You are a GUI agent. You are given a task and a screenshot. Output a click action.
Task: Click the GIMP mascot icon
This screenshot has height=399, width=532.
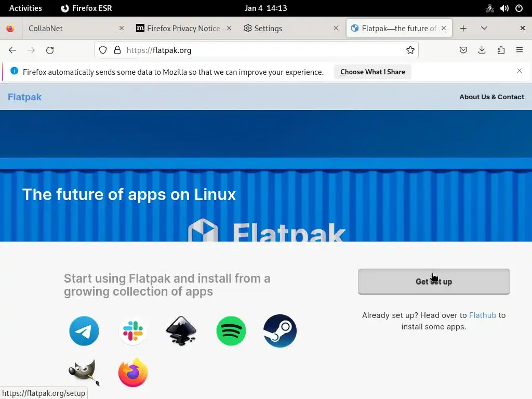[84, 373]
